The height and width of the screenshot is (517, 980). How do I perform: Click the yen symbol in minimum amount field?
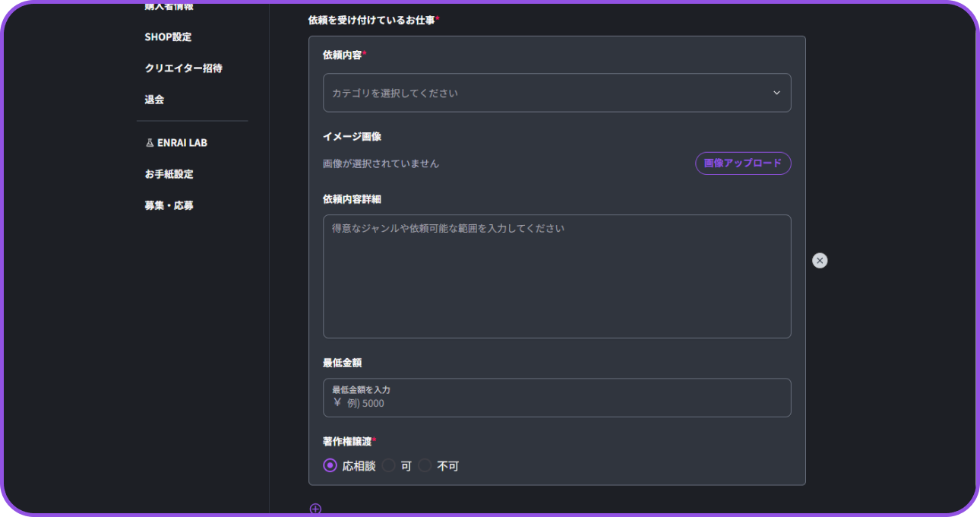coord(337,403)
